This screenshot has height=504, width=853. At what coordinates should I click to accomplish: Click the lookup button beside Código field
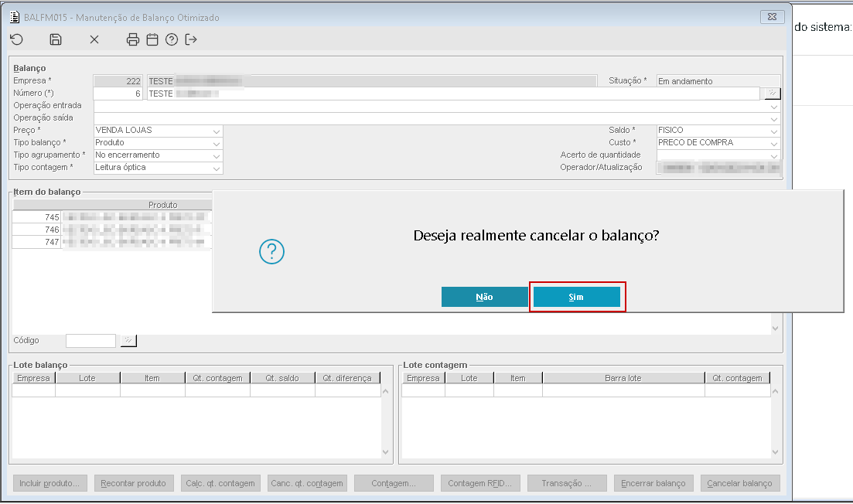coord(128,340)
